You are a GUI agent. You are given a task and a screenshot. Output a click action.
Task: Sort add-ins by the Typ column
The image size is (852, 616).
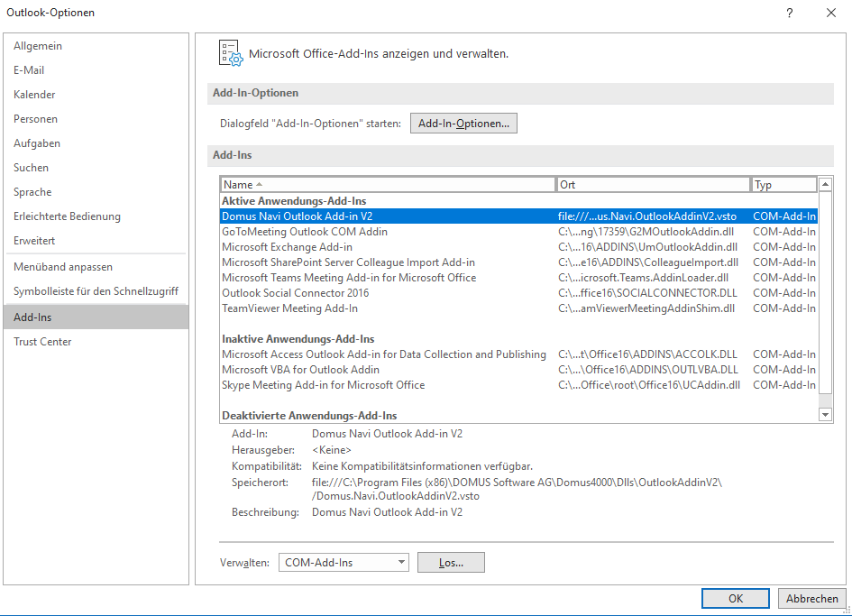[x=784, y=185]
